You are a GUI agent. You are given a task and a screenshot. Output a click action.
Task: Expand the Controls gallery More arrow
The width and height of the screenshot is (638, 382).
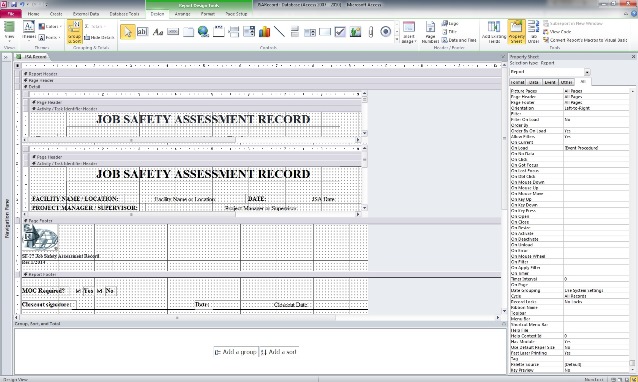tap(397, 40)
